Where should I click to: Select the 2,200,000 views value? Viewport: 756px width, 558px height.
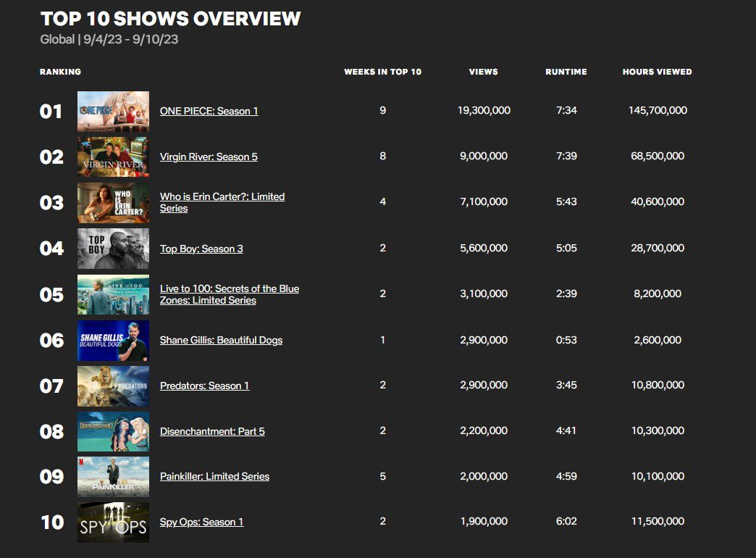click(484, 430)
